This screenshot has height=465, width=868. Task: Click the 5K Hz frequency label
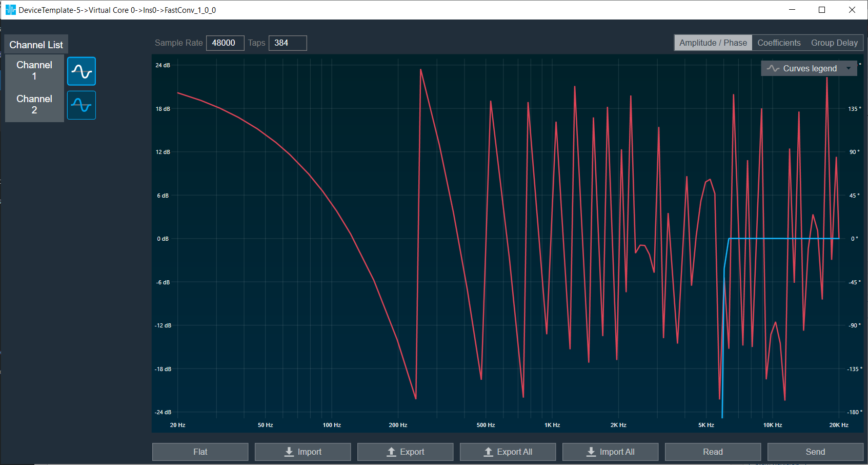706,425
